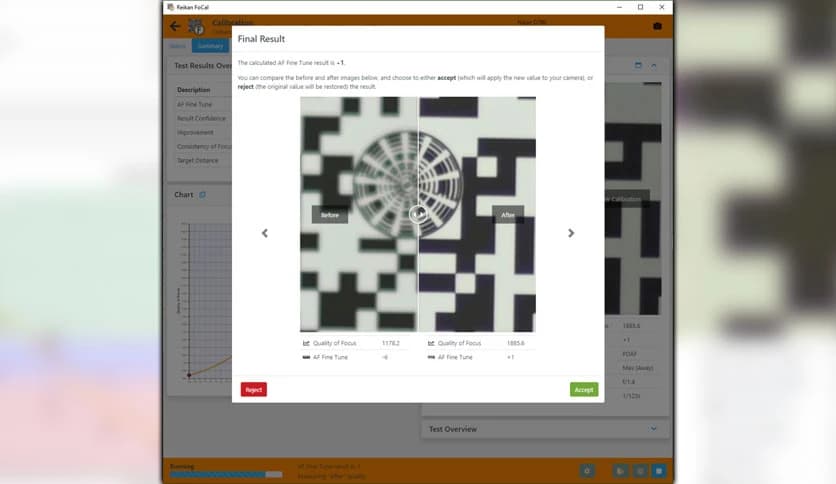Click the camera icon in the header
The width and height of the screenshot is (836, 484).
[x=657, y=26]
